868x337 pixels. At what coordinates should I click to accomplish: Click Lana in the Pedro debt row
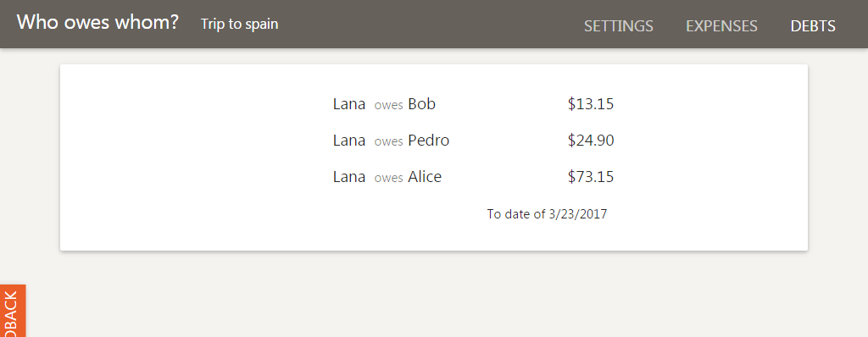[x=348, y=141]
